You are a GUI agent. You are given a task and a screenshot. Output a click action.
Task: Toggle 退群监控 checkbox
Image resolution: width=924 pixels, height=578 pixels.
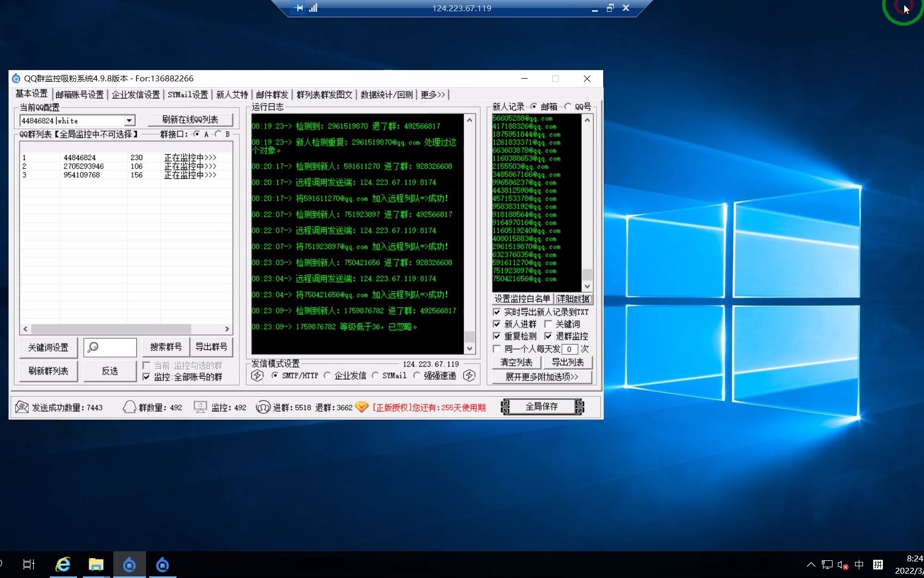click(548, 337)
